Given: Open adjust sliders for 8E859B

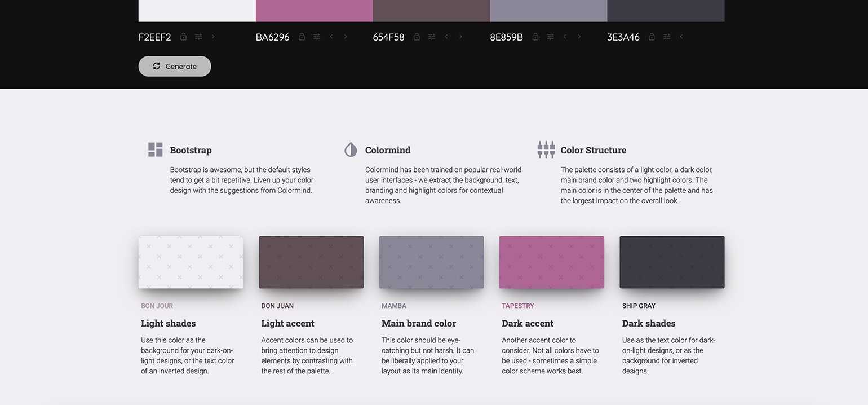Looking at the screenshot, I should point(550,37).
